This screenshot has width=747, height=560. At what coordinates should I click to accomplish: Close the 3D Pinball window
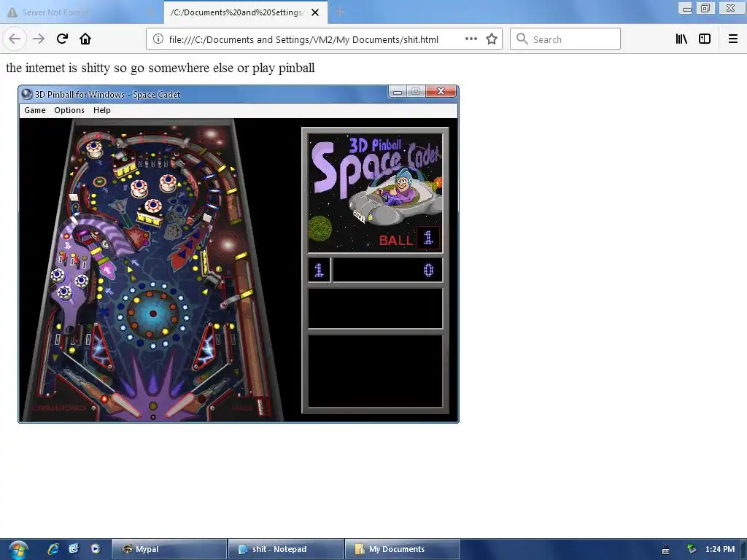tap(441, 91)
